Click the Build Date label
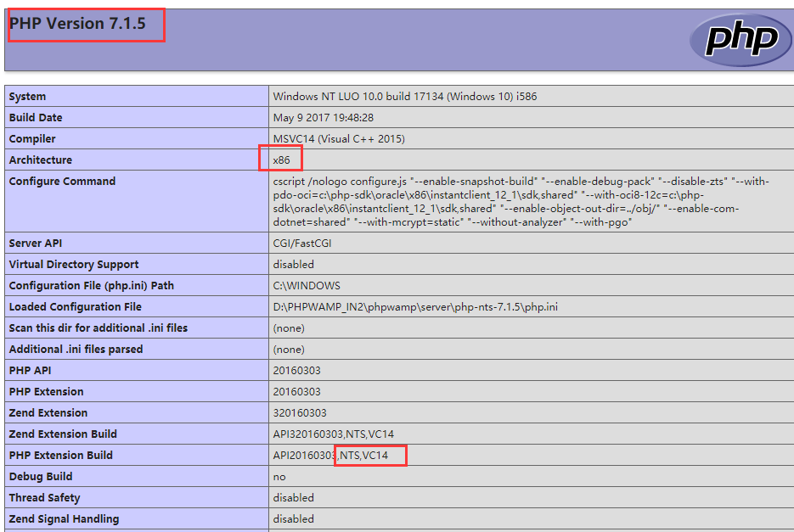This screenshot has width=794, height=532. [36, 117]
